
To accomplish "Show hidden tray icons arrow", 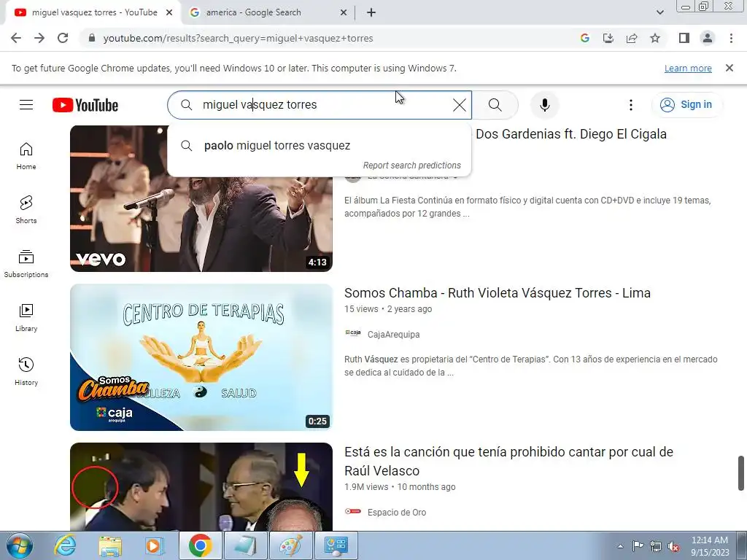I will click(620, 547).
